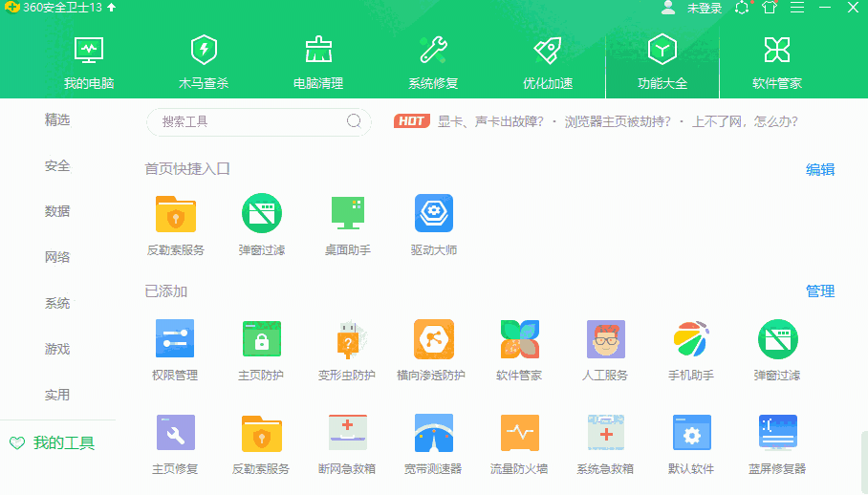The height and width of the screenshot is (495, 868).
Task: Click the user avatar icon
Action: pos(668,8)
